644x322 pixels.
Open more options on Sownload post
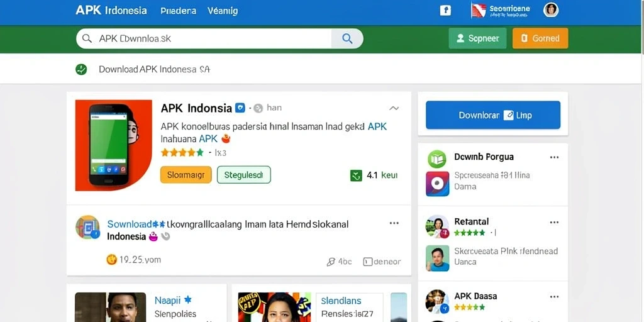coord(394,223)
